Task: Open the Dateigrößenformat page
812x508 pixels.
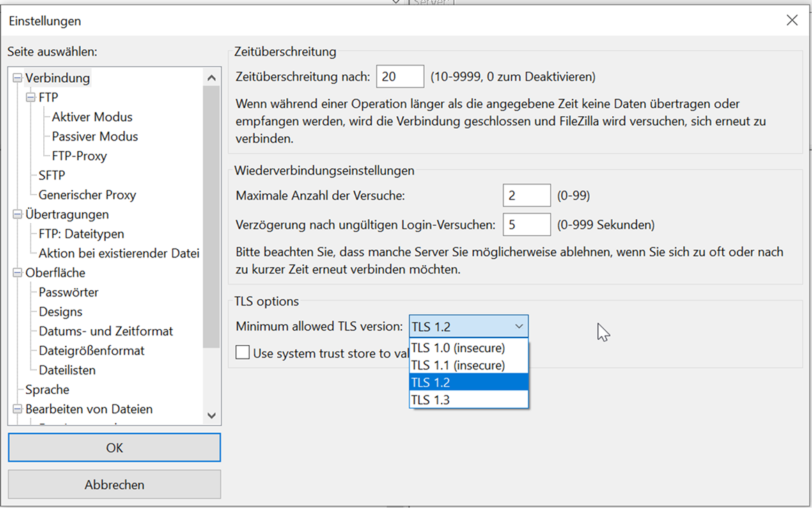Action: coord(92,351)
